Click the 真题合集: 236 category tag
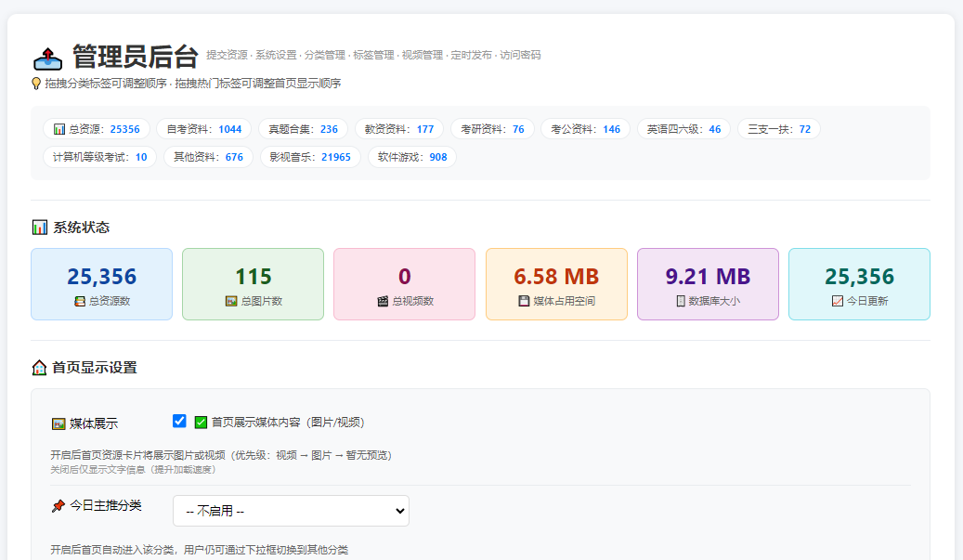963x560 pixels. (304, 129)
